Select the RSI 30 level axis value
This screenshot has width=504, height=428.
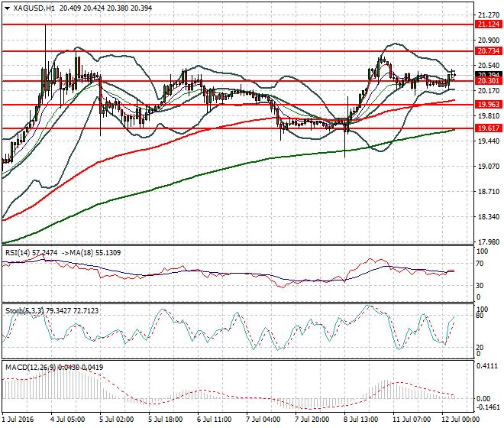pyautogui.click(x=480, y=285)
